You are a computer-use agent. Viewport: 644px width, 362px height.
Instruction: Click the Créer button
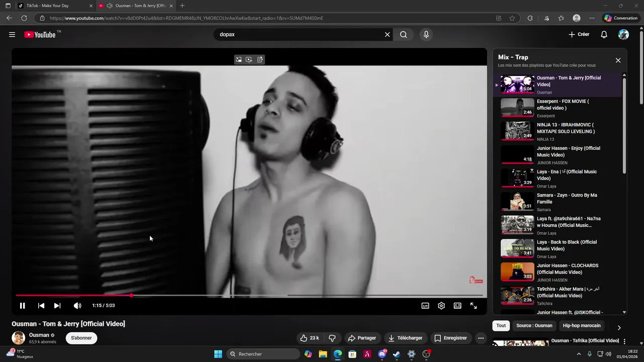click(579, 35)
